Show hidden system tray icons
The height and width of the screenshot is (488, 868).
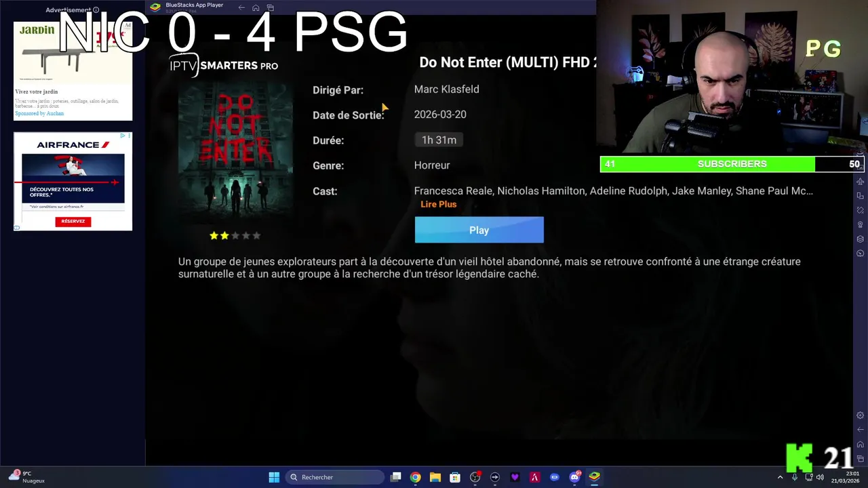[x=780, y=477]
